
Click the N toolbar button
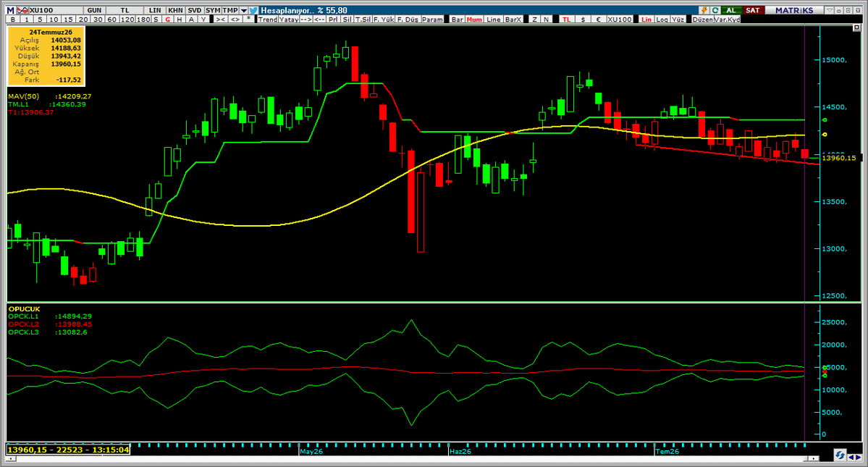point(547,20)
